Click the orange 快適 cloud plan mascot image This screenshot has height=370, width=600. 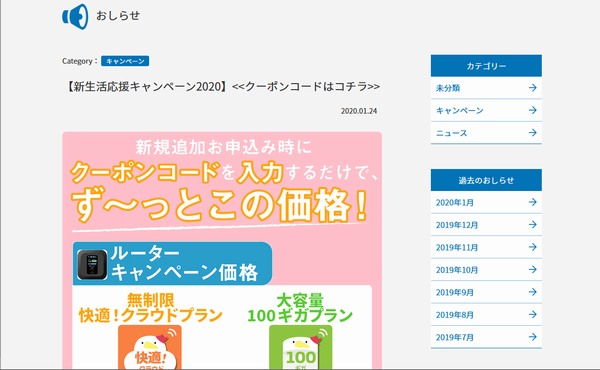(x=150, y=347)
